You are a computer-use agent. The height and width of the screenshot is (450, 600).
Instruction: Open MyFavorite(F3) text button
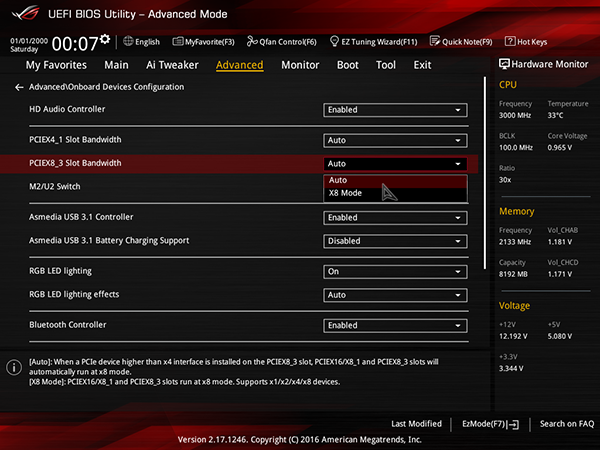pos(210,42)
